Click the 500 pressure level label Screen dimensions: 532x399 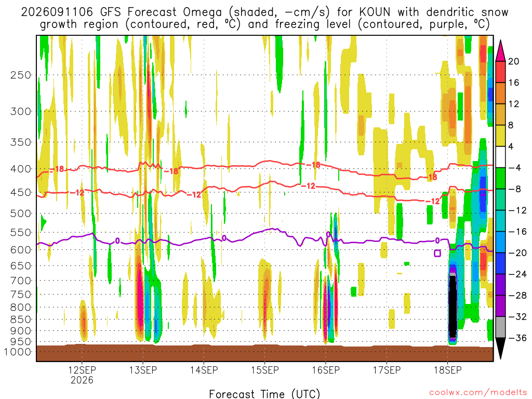click(21, 214)
